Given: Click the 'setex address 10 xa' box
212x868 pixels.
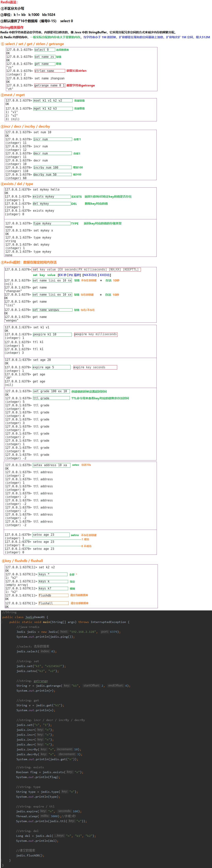Looking at the screenshot, I should 51,465.
